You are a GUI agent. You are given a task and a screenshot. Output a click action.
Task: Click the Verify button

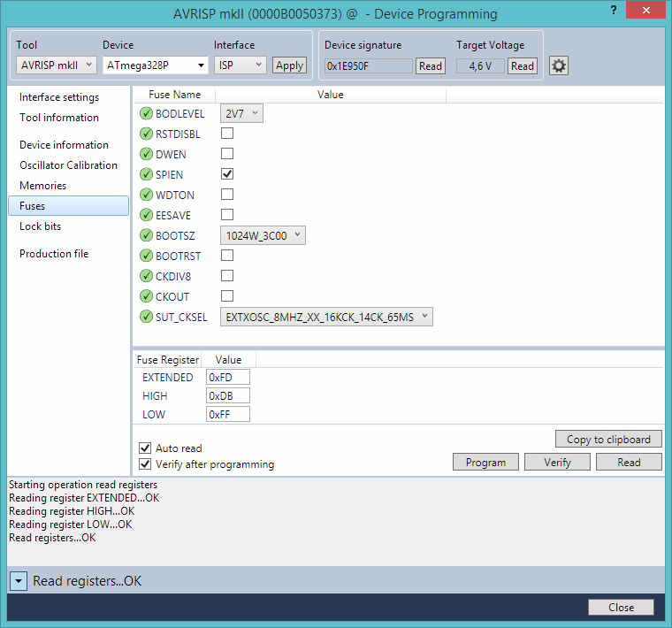tap(557, 462)
